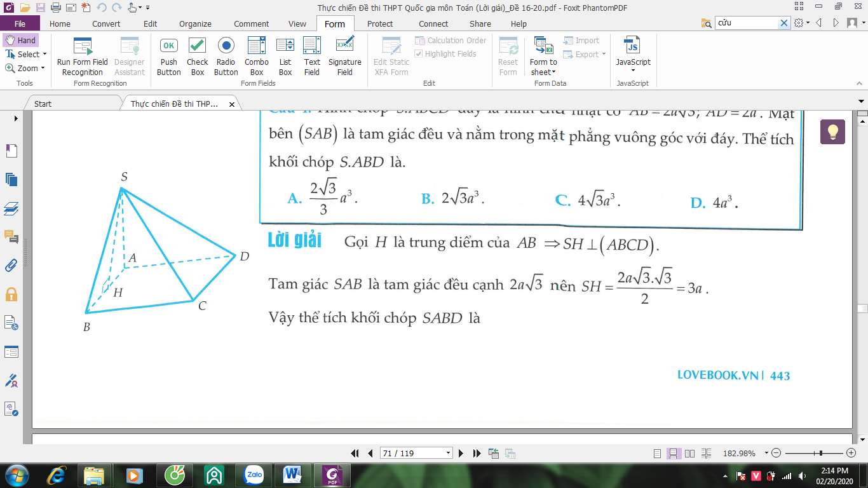Click the Open folder icon in quick access toolbar
The width and height of the screenshot is (868, 488).
click(x=25, y=8)
